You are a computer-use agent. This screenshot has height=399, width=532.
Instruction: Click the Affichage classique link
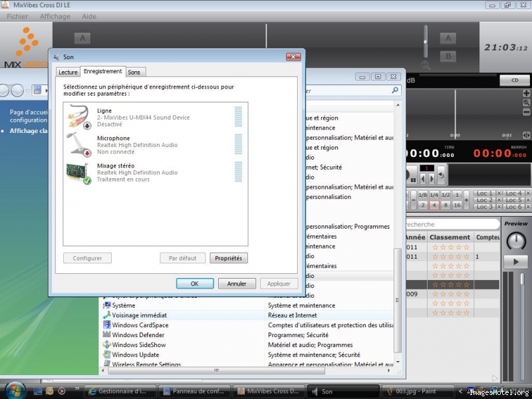(x=29, y=130)
